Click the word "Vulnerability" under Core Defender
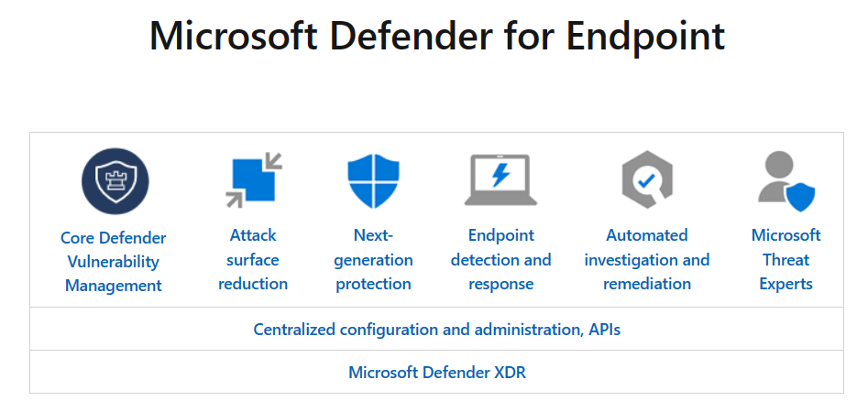The width and height of the screenshot is (868, 401). click(x=114, y=262)
